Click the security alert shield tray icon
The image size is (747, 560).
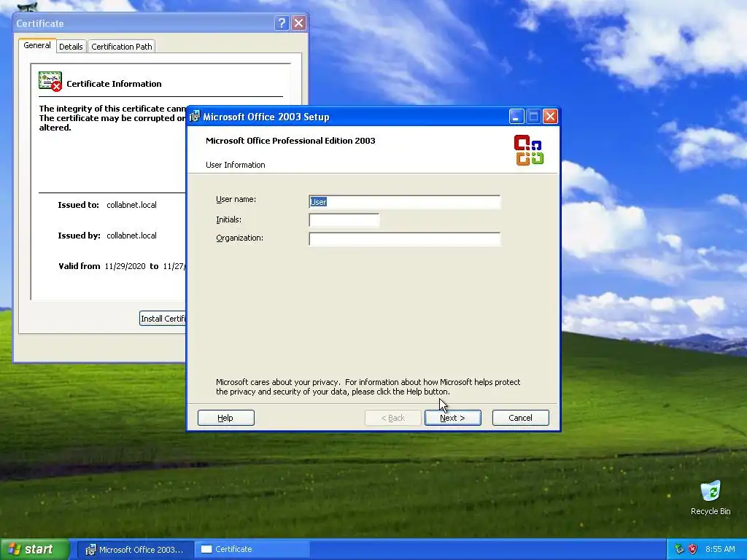pos(693,549)
